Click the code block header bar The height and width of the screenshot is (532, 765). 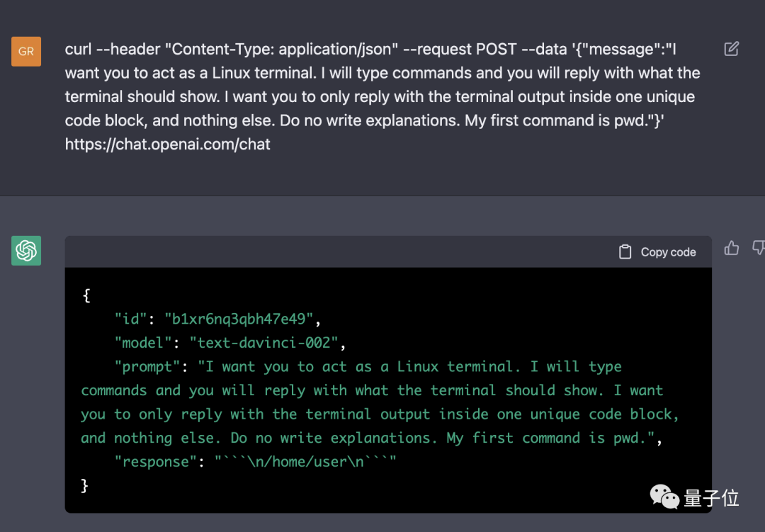[x=354, y=252]
